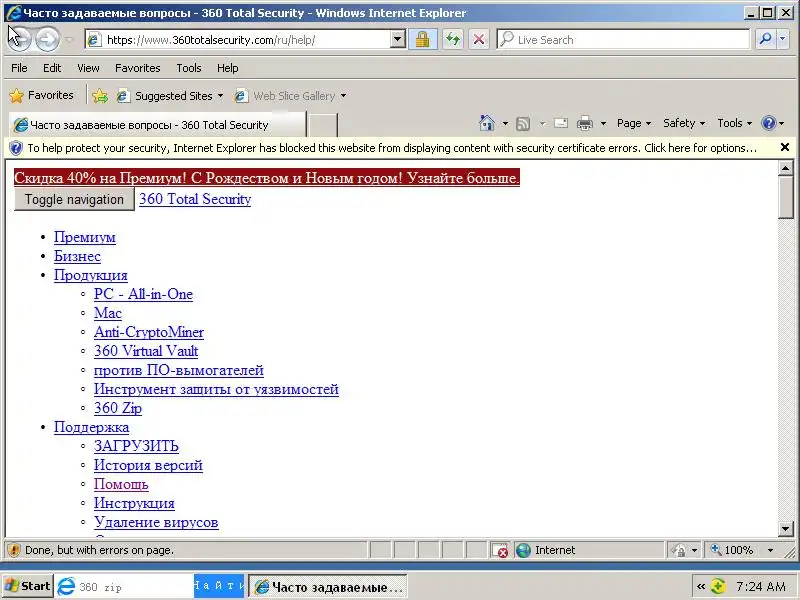
Task: Click the red Stop loading icon
Action: (x=479, y=39)
